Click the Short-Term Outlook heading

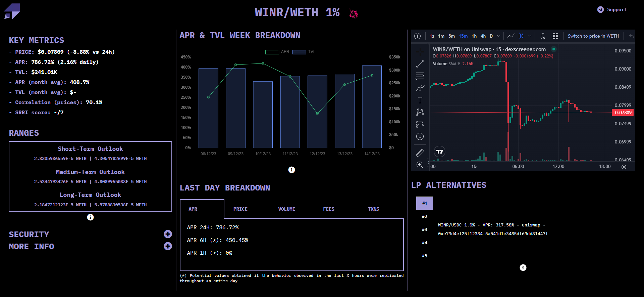[90, 149]
